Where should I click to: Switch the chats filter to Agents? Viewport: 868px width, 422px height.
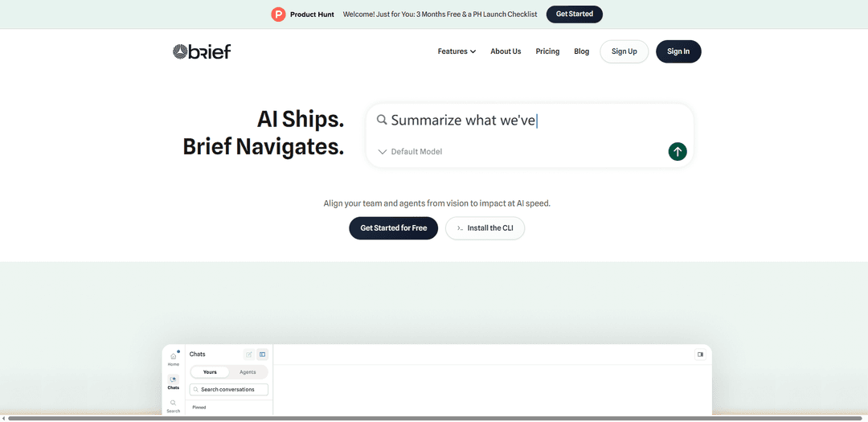click(x=248, y=372)
